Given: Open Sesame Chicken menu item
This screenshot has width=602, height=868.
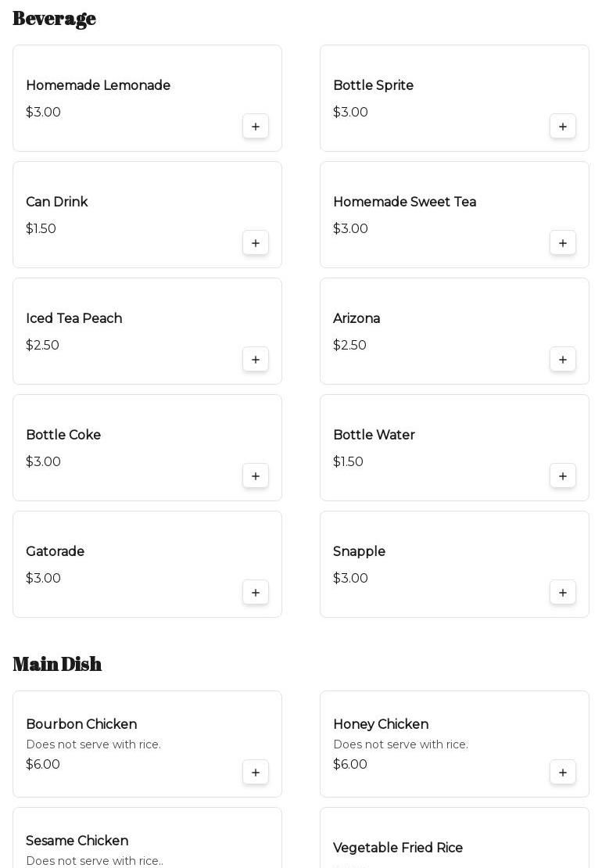Looking at the screenshot, I should [77, 841].
